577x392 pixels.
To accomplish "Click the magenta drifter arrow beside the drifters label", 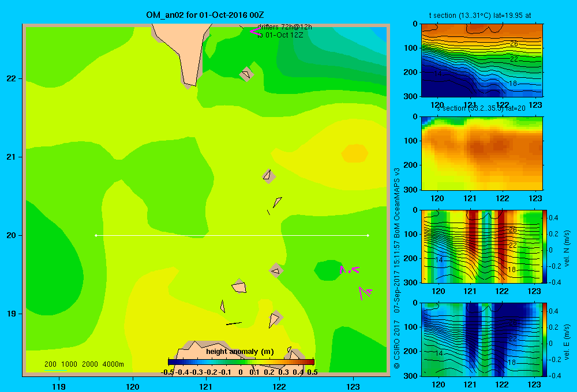I will (x=255, y=32).
